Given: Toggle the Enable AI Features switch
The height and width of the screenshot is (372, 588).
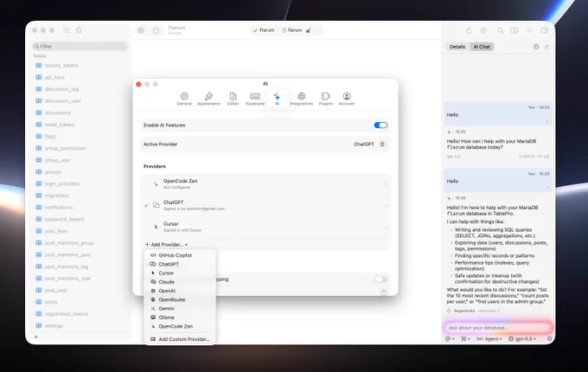Looking at the screenshot, I should tap(380, 125).
